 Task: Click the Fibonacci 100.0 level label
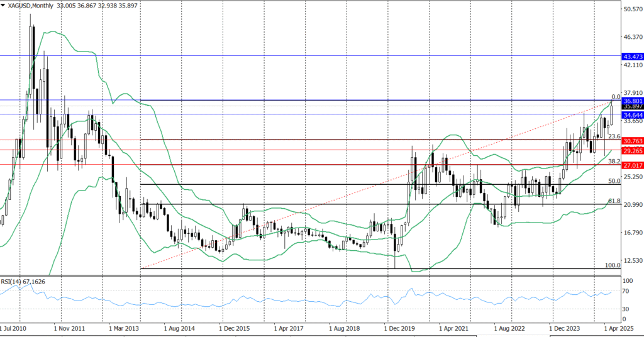tap(613, 265)
